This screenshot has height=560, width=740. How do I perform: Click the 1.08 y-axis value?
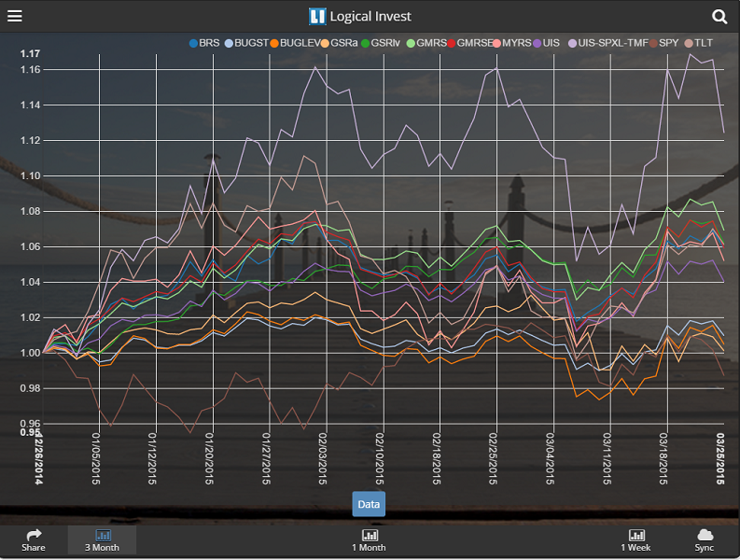coord(30,212)
